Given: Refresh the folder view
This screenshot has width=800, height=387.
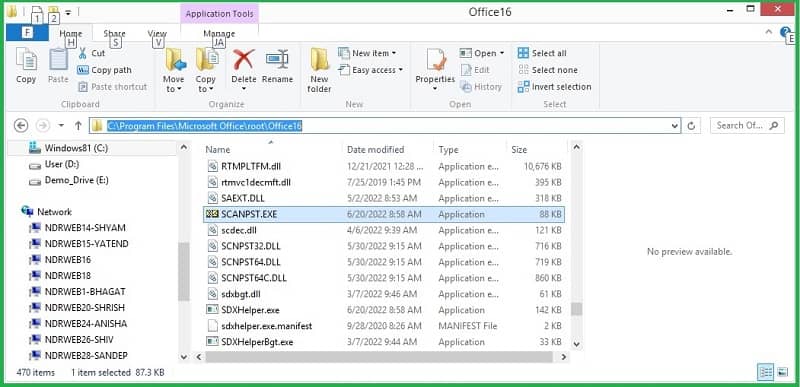Looking at the screenshot, I should point(692,125).
